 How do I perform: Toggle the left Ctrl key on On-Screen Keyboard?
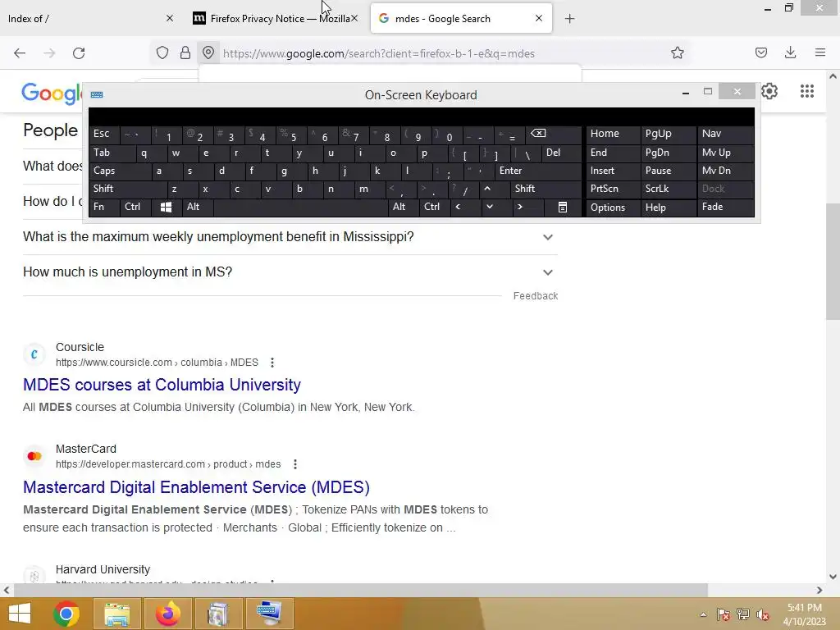135,207
